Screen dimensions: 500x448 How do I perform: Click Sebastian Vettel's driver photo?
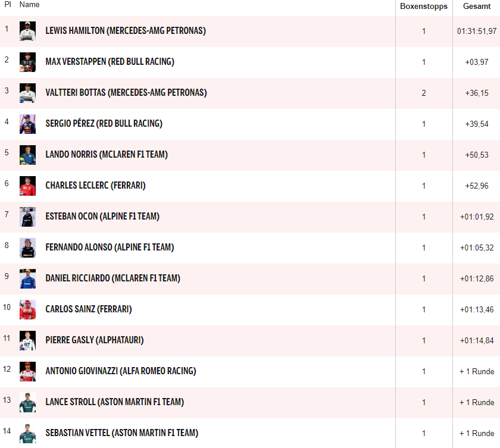pos(27,433)
